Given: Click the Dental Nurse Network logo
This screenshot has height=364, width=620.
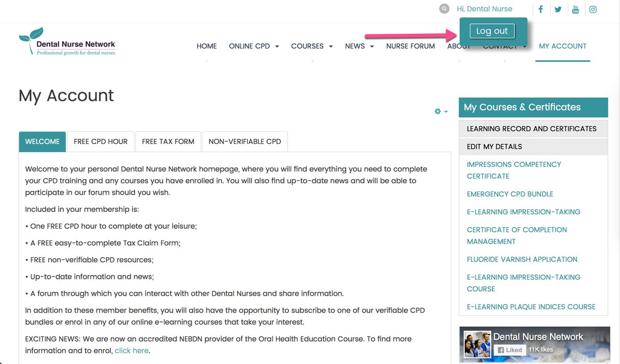Looking at the screenshot, I should (x=67, y=41).
